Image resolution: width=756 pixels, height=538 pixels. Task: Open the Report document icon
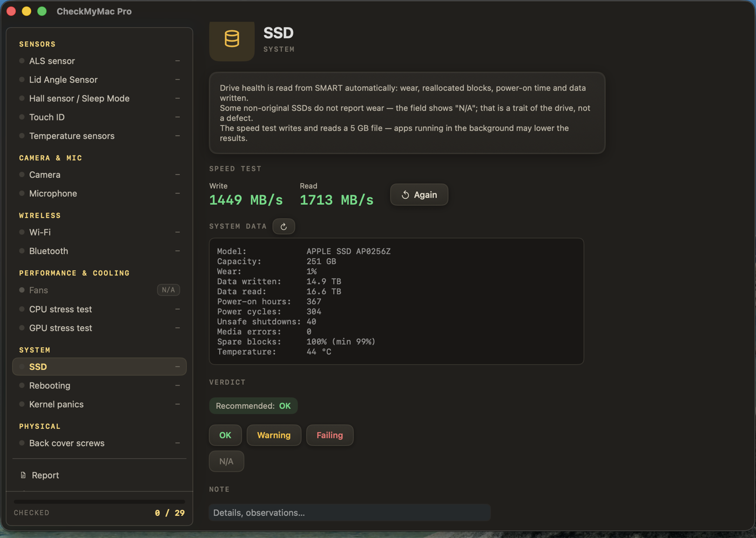(23, 475)
